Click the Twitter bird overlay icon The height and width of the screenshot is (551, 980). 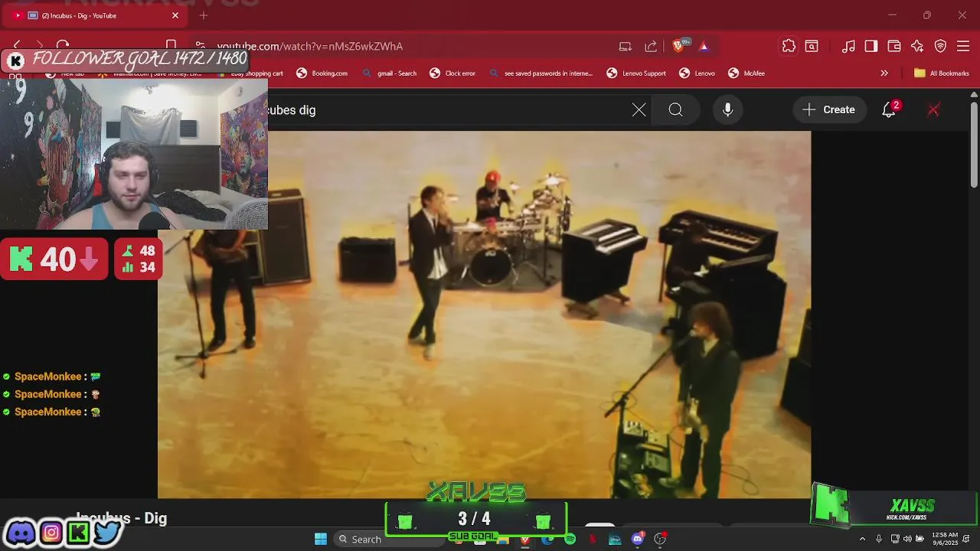click(x=107, y=532)
